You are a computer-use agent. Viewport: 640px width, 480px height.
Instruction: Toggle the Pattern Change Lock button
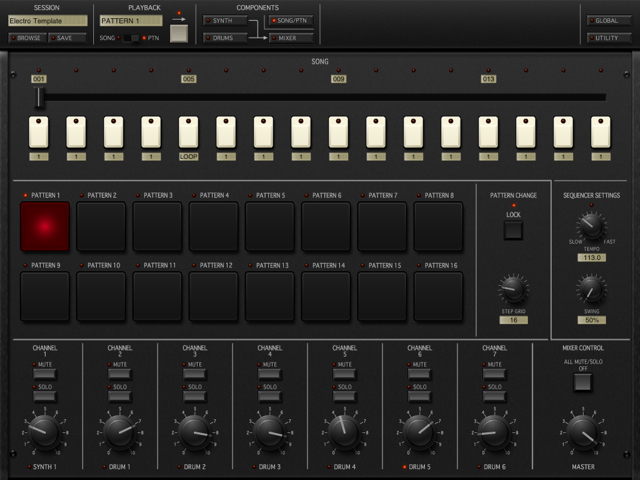pyautogui.click(x=513, y=230)
